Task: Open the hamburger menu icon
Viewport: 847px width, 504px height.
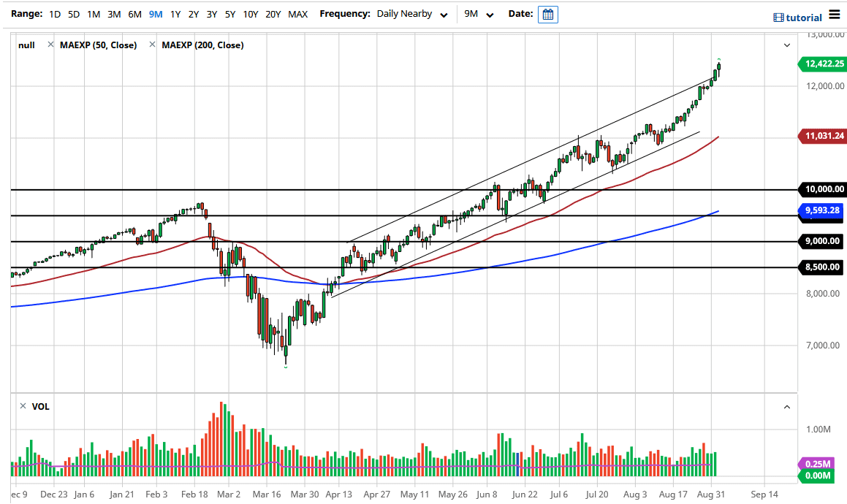Action: tap(835, 13)
